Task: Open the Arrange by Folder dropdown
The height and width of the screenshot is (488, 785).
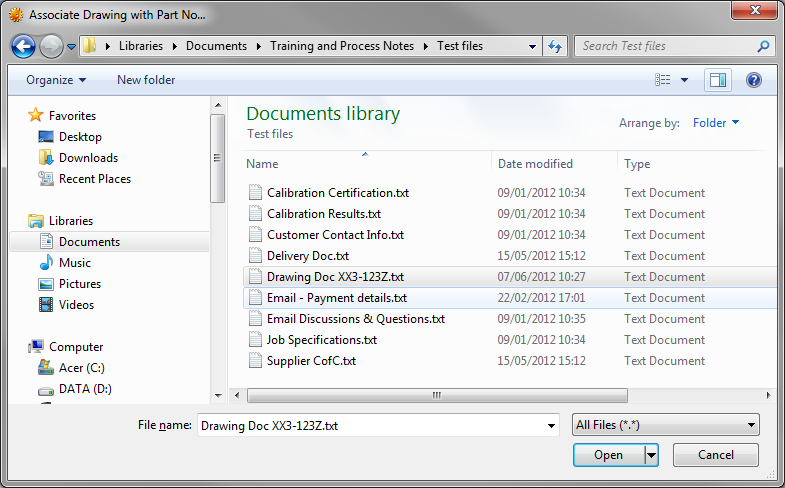Action: point(716,123)
